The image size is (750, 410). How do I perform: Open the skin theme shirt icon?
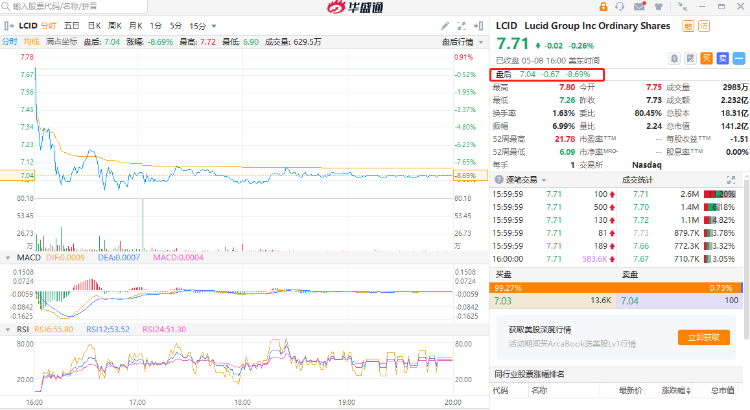point(659,7)
